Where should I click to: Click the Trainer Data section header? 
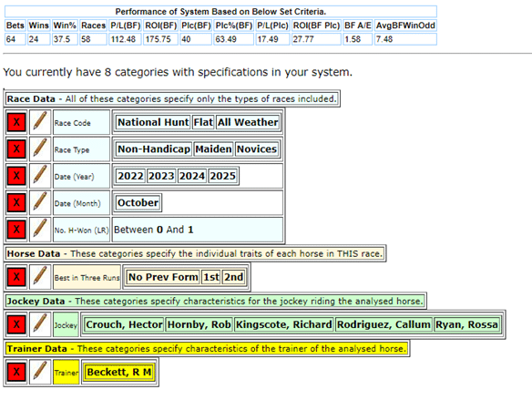[207, 348]
